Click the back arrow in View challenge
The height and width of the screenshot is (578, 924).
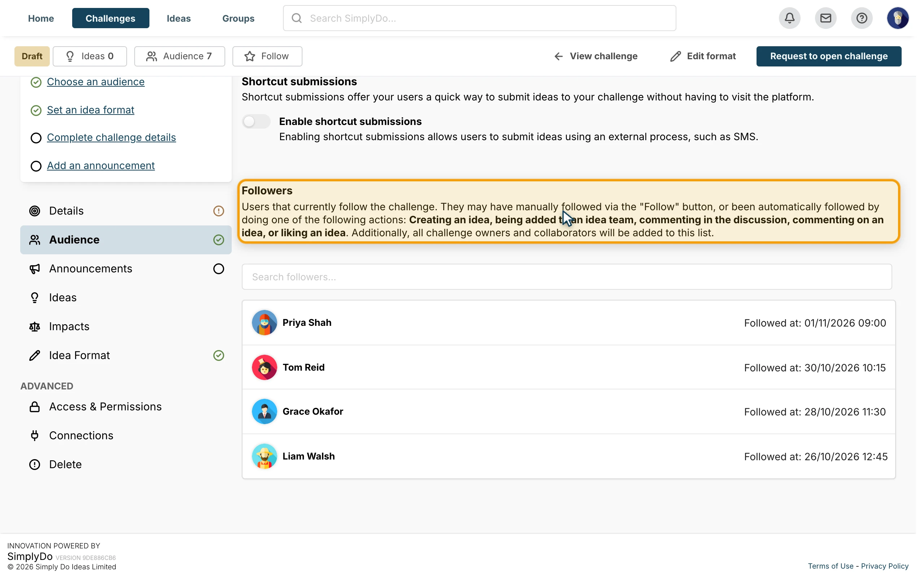tap(559, 56)
